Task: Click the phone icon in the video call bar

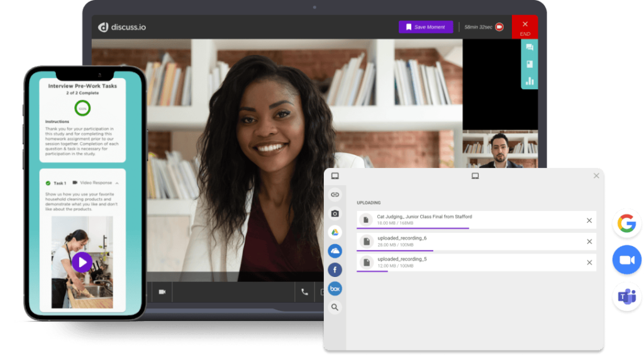Action: tap(304, 291)
